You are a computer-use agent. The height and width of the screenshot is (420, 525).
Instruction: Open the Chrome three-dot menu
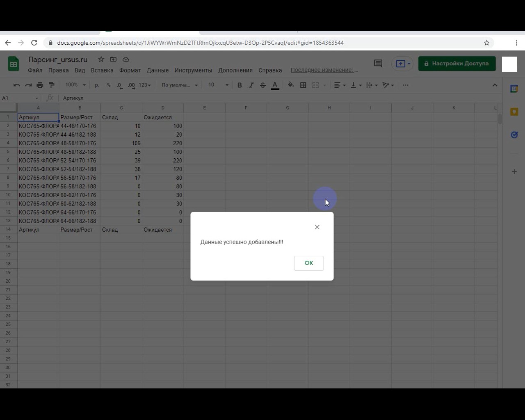click(x=516, y=43)
